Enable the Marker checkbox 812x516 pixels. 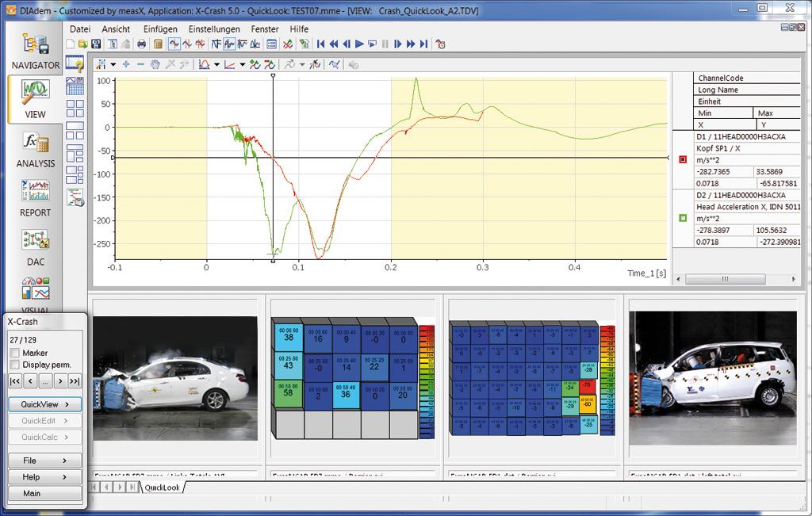click(x=14, y=353)
